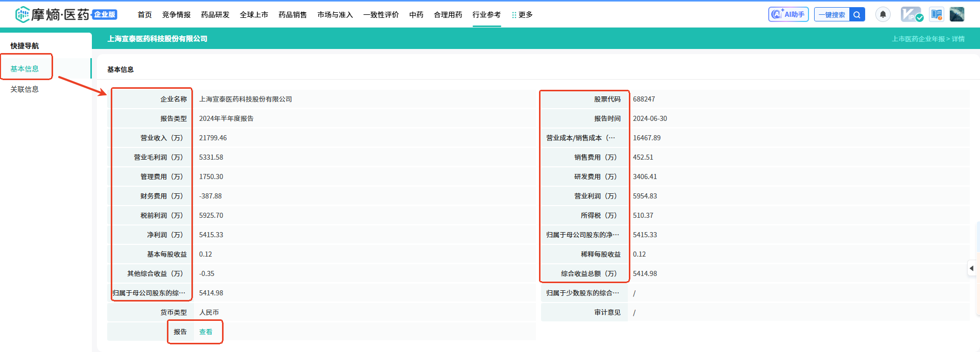The image size is (980, 352).
Task: Click the 一键搜索 search field
Action: click(x=832, y=14)
